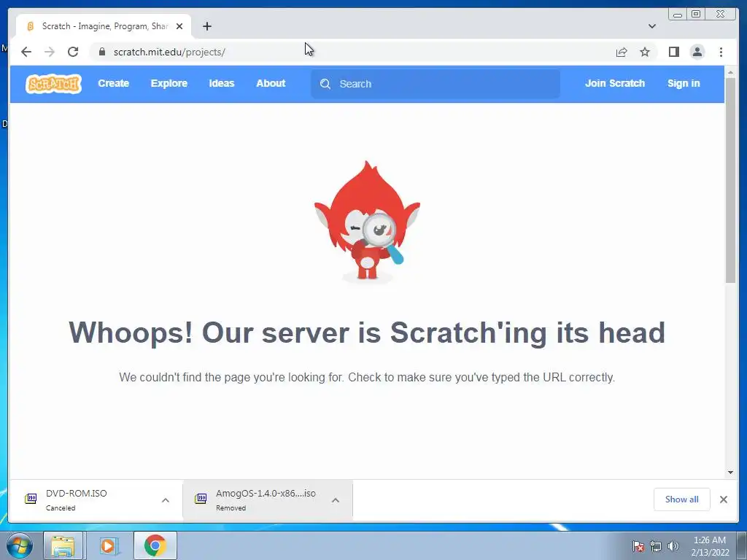Open the Explore menu item
The image size is (747, 560).
169,83
